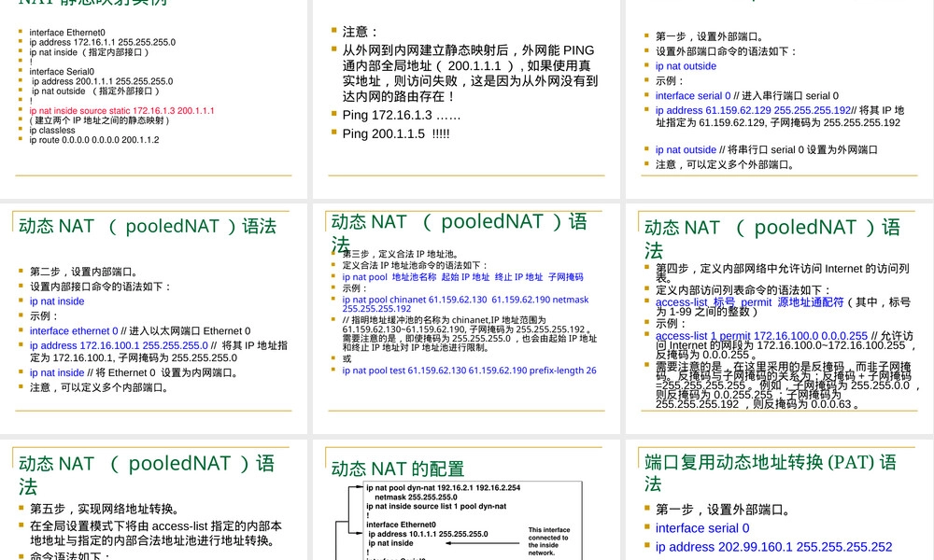Click 'ip nat pool 地址池名称 起始 IP 地址' syntax line
The height and width of the screenshot is (560, 934).
[x=463, y=277]
